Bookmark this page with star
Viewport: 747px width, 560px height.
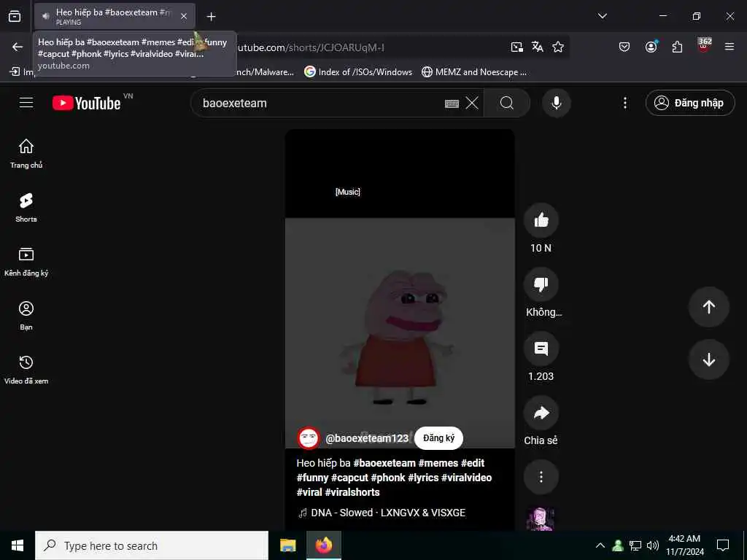558,47
